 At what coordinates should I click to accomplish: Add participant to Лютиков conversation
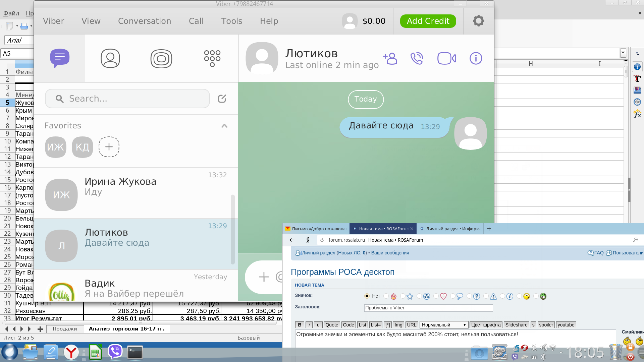point(390,58)
